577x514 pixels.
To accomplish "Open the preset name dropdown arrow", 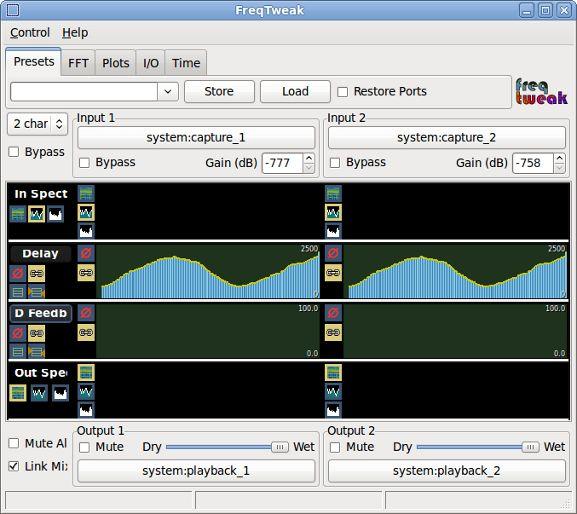I will tap(168, 92).
